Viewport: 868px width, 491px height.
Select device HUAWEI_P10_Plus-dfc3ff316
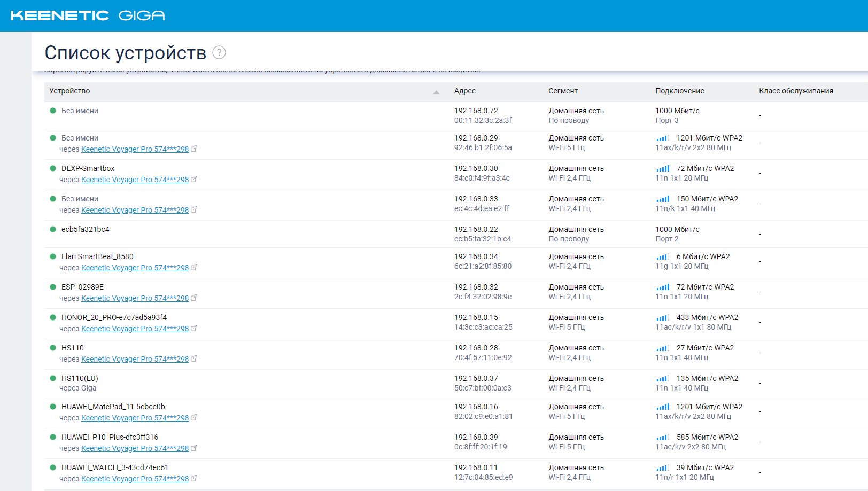coord(110,437)
